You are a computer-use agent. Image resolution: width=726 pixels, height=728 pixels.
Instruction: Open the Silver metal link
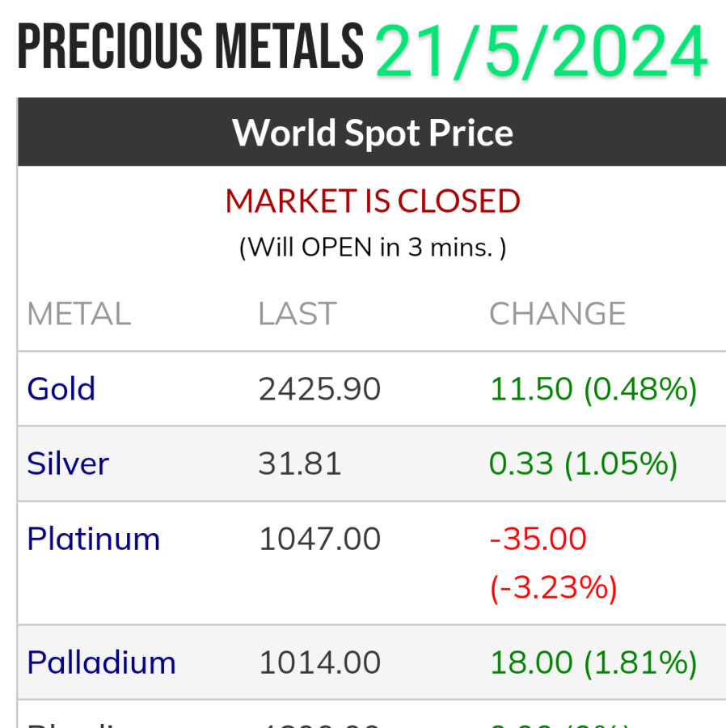68,463
